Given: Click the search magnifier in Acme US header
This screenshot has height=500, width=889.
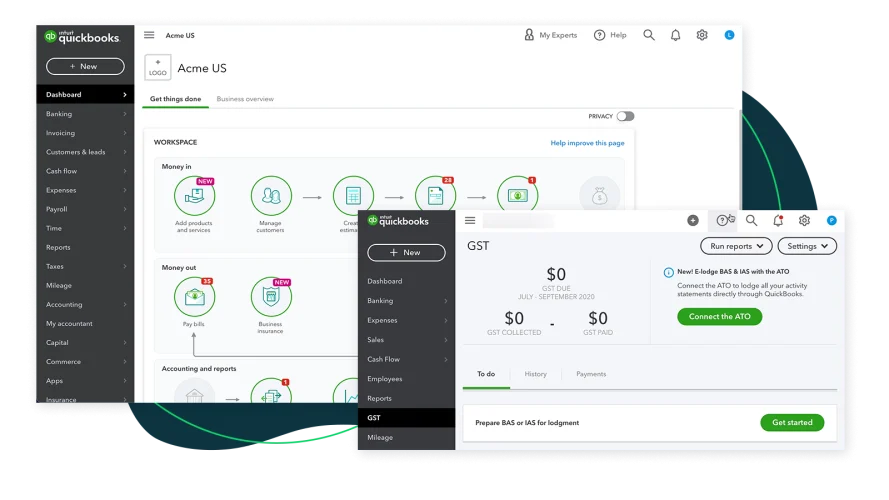Looking at the screenshot, I should pyautogui.click(x=649, y=35).
